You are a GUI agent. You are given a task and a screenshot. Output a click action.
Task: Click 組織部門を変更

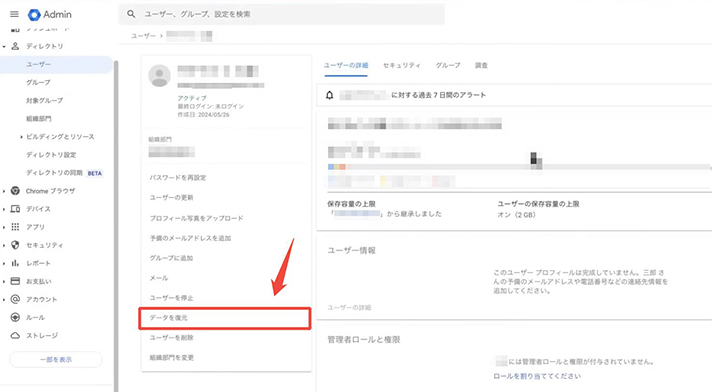pyautogui.click(x=172, y=357)
